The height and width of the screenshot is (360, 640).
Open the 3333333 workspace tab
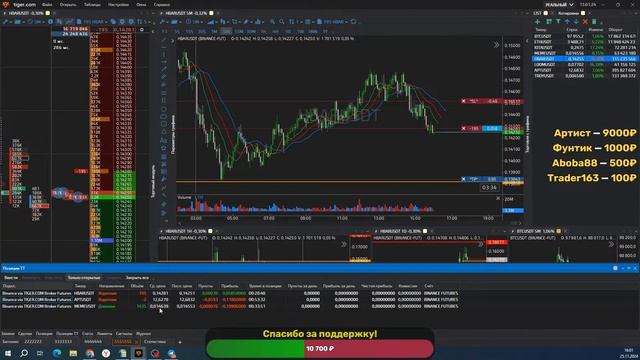click(x=63, y=342)
